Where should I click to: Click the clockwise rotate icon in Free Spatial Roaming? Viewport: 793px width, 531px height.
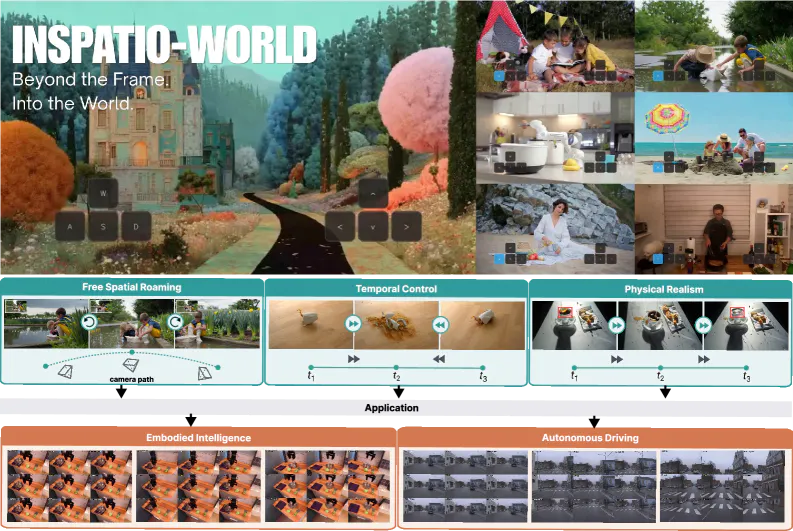[x=175, y=322]
